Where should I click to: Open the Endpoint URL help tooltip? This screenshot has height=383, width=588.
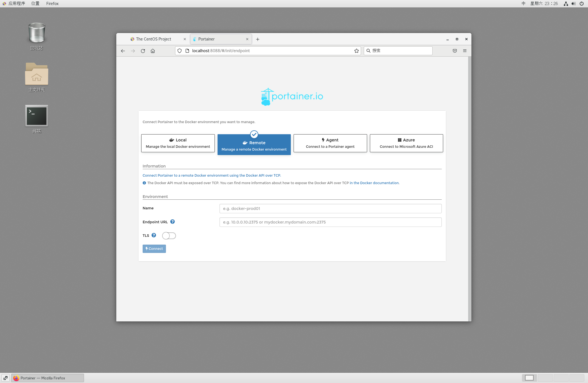(172, 222)
